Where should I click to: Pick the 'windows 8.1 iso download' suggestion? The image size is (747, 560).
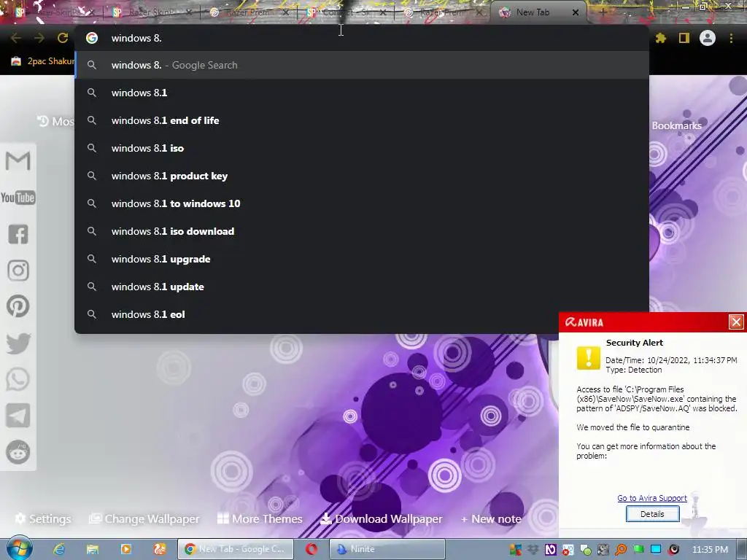[x=362, y=231]
